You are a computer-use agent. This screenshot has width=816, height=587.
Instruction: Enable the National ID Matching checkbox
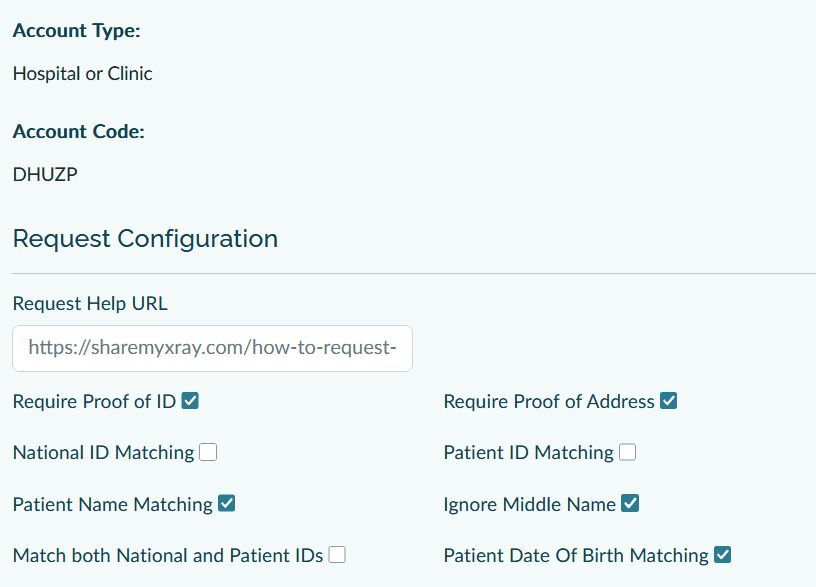tap(208, 452)
